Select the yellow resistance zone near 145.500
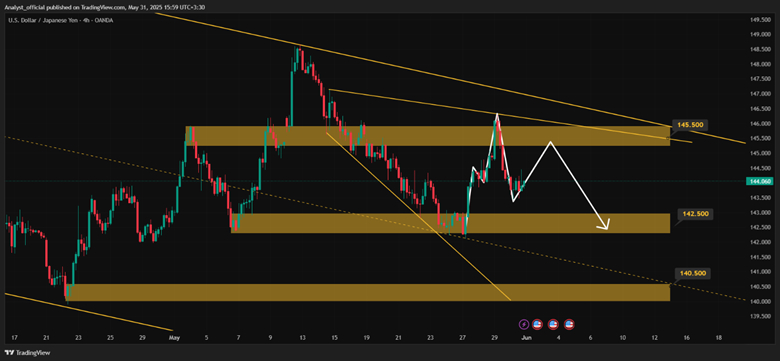This screenshot has width=780, height=361. 428,136
